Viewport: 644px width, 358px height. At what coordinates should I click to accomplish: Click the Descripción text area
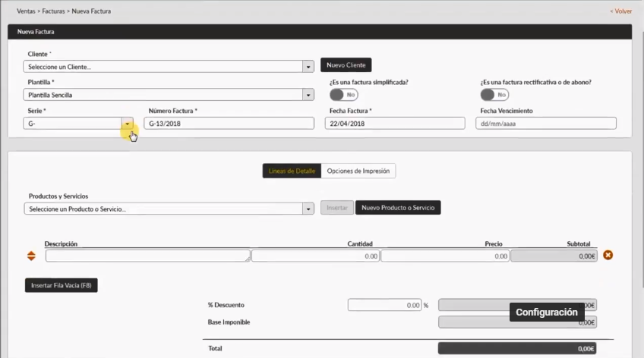tap(147, 256)
